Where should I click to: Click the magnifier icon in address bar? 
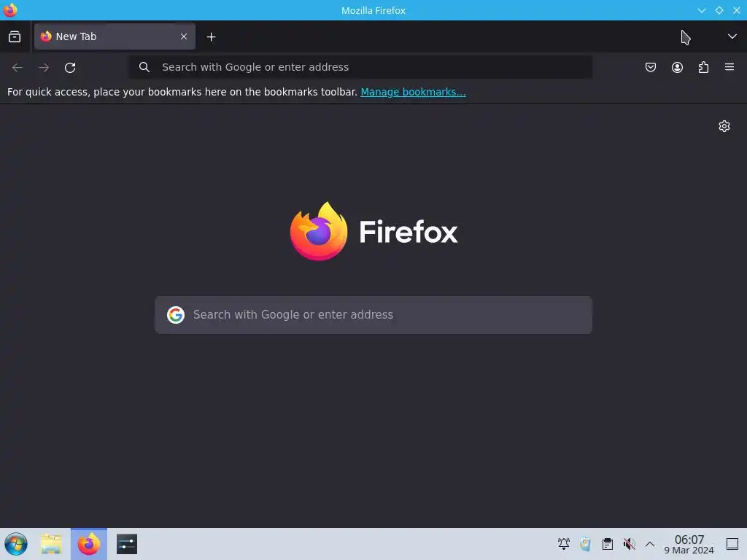click(x=144, y=67)
